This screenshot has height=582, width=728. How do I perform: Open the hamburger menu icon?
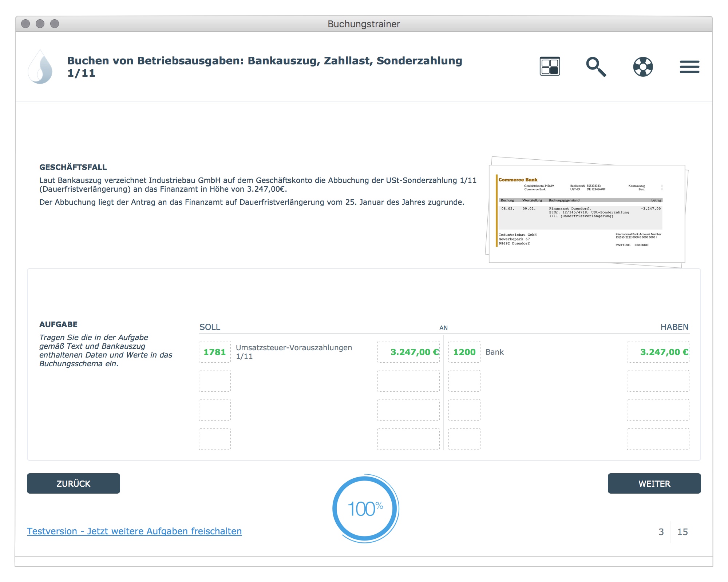[689, 67]
